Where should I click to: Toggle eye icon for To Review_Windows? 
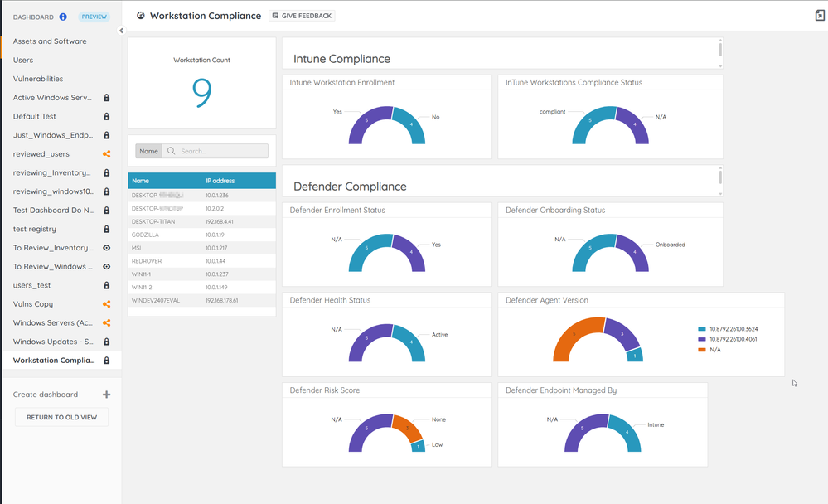point(106,267)
